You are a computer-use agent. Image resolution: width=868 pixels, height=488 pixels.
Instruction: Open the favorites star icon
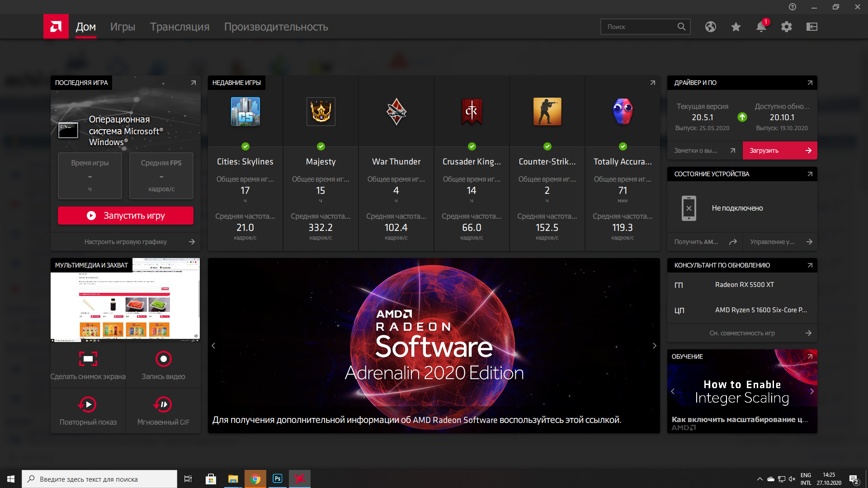736,27
